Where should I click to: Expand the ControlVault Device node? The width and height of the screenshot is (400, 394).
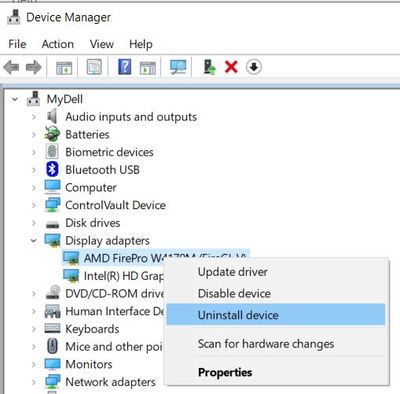pyautogui.click(x=34, y=205)
